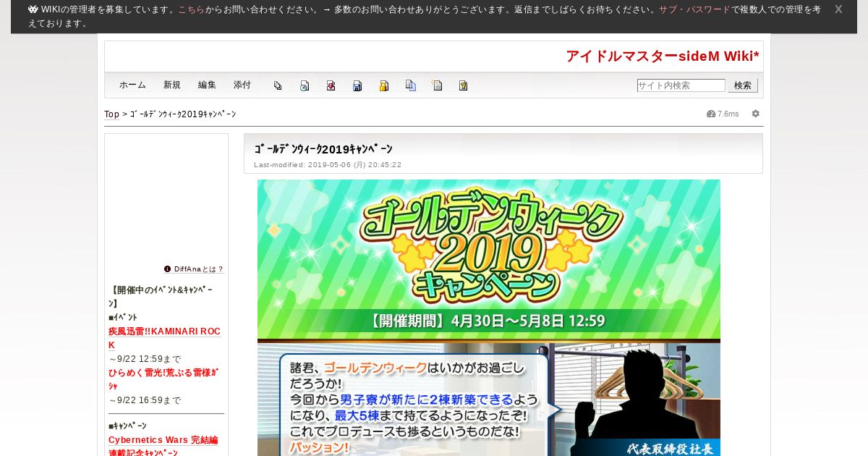Open ひらめく雷光!荒ぶる雷様ガシャ link
The image size is (868, 456).
pos(163,379)
